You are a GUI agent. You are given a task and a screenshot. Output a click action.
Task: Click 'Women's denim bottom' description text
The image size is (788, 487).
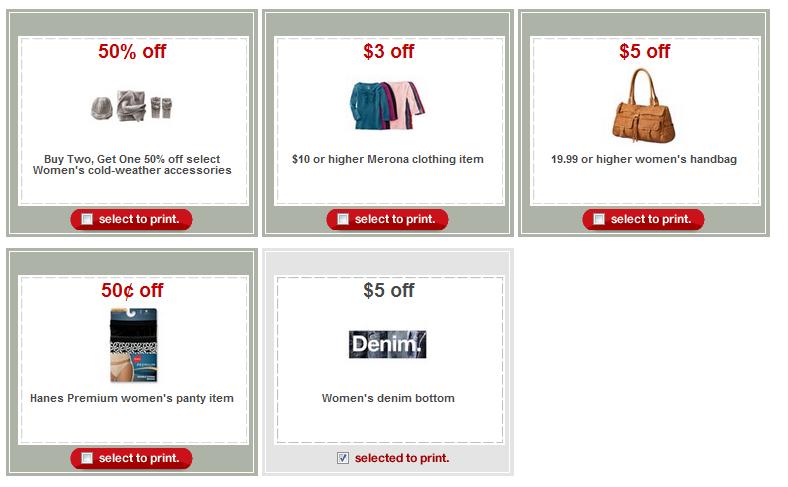tap(388, 398)
